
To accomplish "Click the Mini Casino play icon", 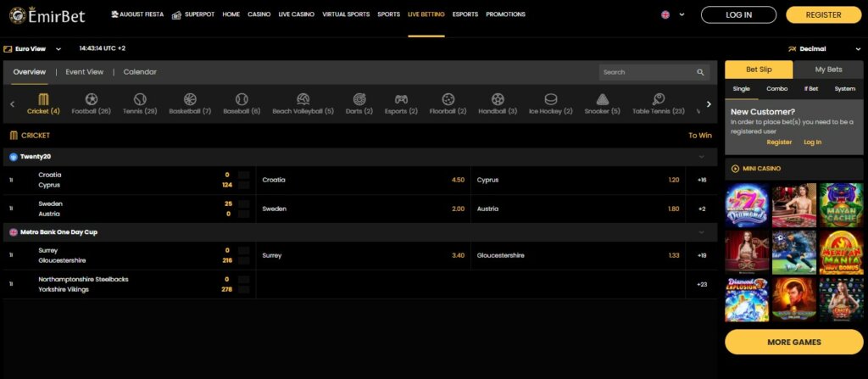I will click(x=735, y=169).
